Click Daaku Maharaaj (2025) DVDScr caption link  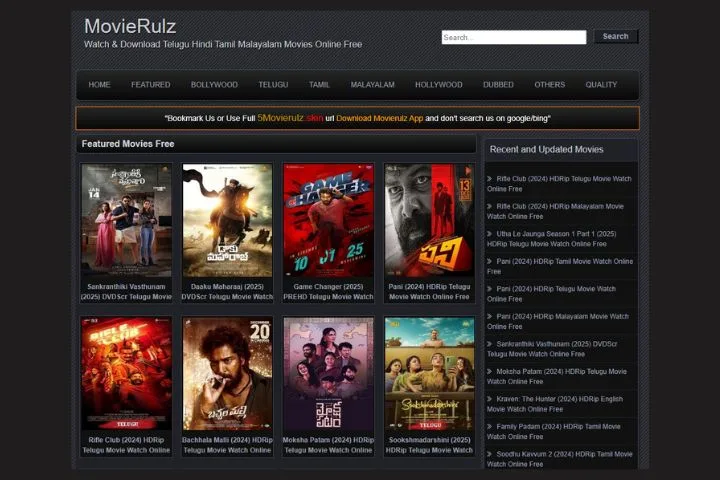tap(227, 292)
